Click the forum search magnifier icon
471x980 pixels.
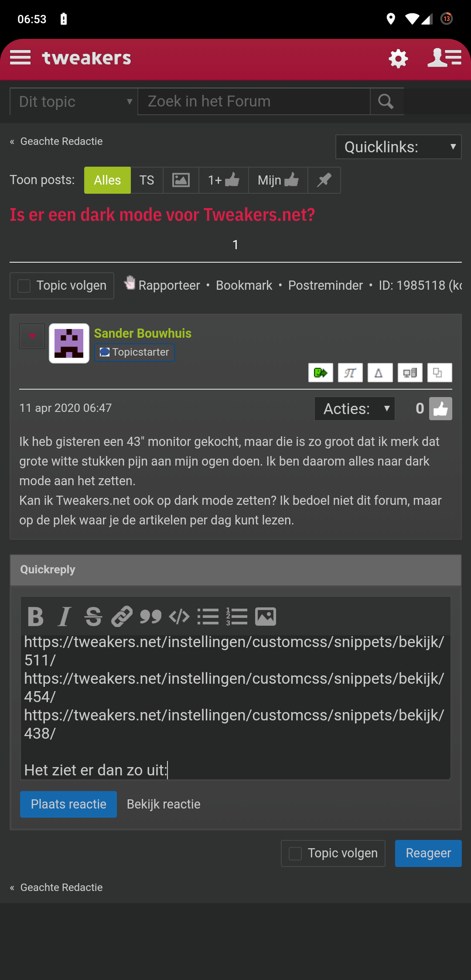click(x=386, y=102)
